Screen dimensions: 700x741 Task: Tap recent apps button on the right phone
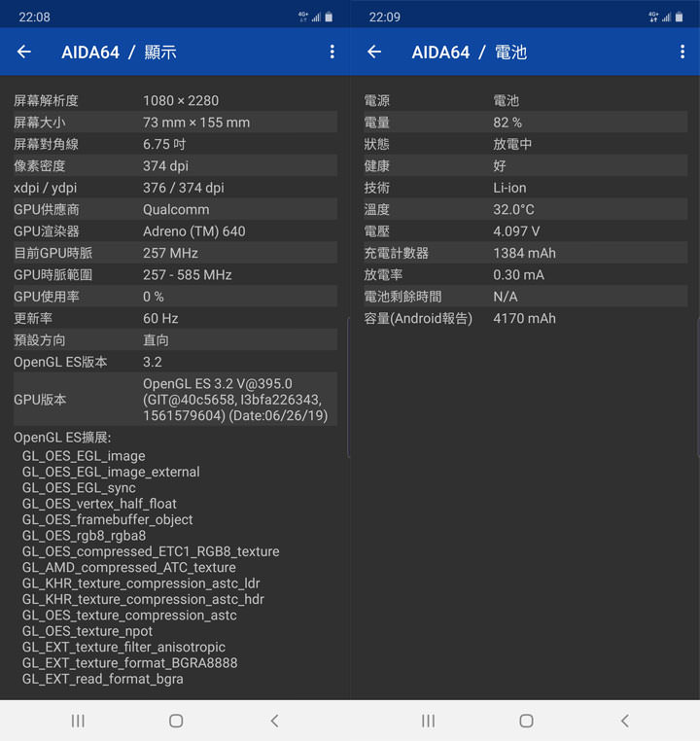coord(428,721)
